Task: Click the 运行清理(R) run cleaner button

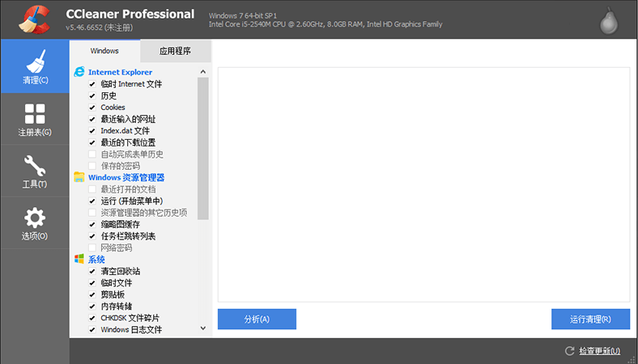Action: pyautogui.click(x=590, y=320)
